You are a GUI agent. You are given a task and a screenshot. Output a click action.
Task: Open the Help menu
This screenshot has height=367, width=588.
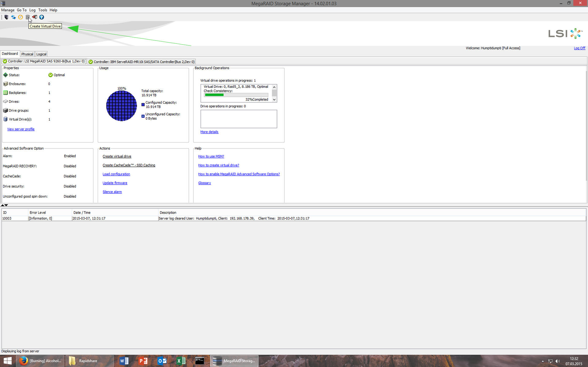(53, 10)
